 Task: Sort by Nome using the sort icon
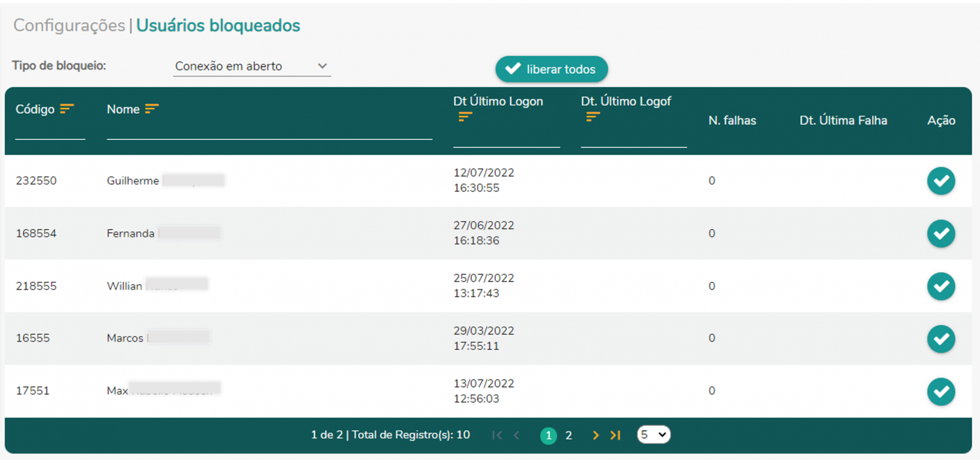(x=152, y=109)
